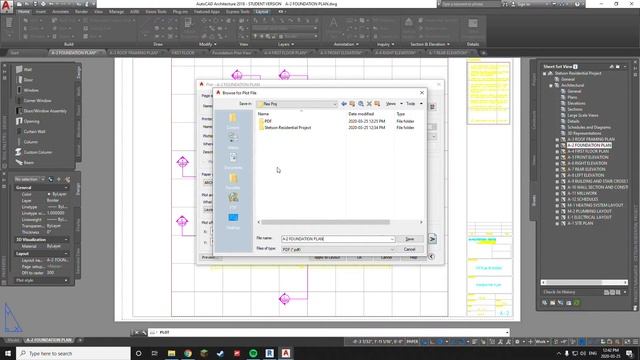Collapse Stetson Residential Project tree node
Image resolution: width=640 pixels, height=360 pixels.
[544, 73]
